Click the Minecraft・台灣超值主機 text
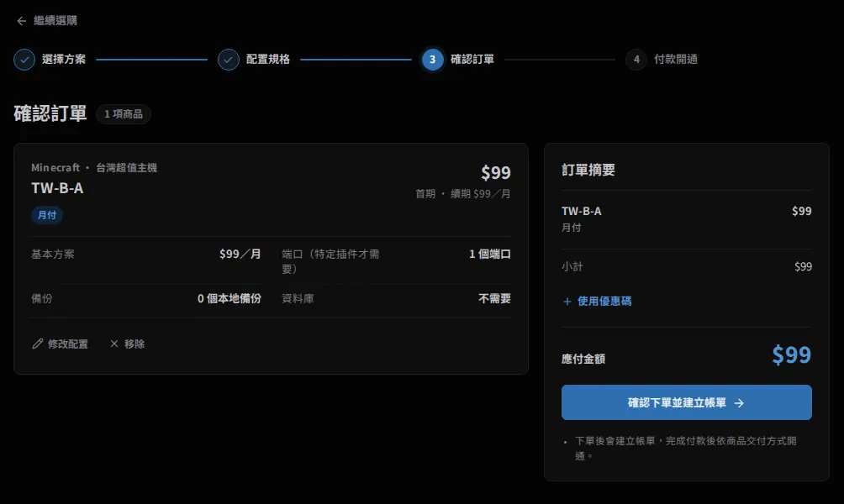This screenshot has width=844, height=504. click(94, 168)
